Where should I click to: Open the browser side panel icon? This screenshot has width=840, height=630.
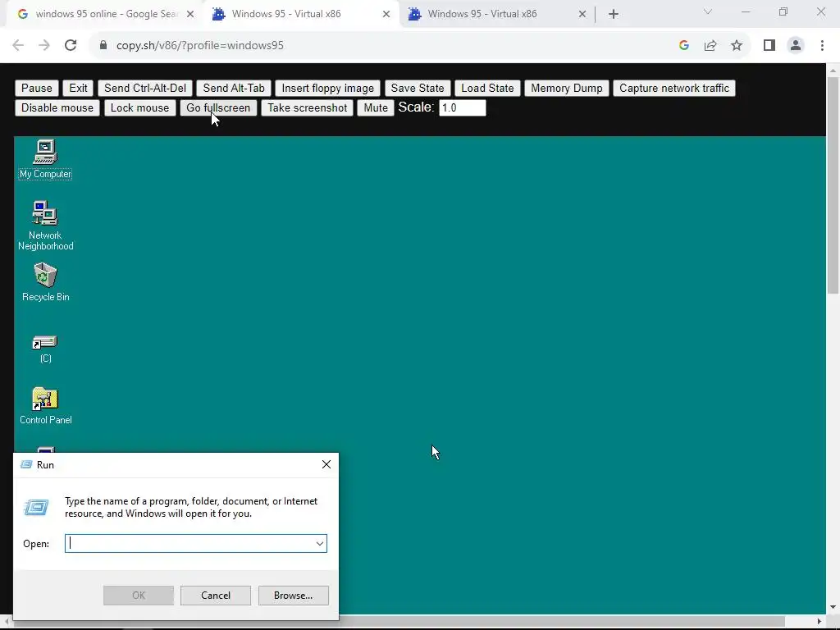[x=769, y=46]
